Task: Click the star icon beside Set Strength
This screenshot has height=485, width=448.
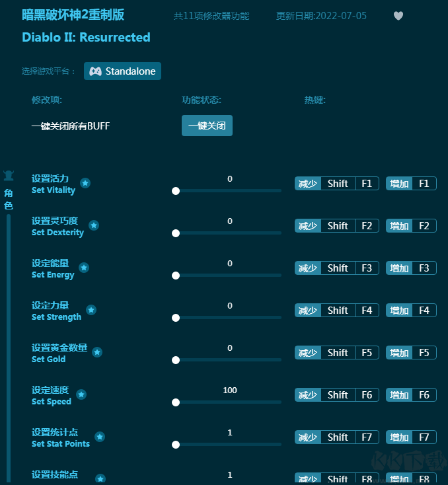Action: (x=91, y=310)
